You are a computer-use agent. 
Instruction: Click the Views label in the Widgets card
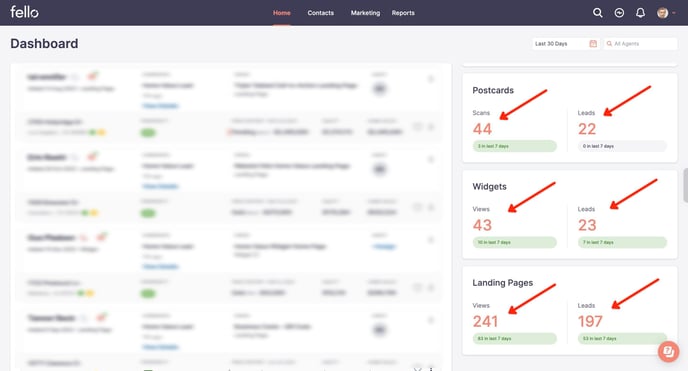(x=481, y=209)
